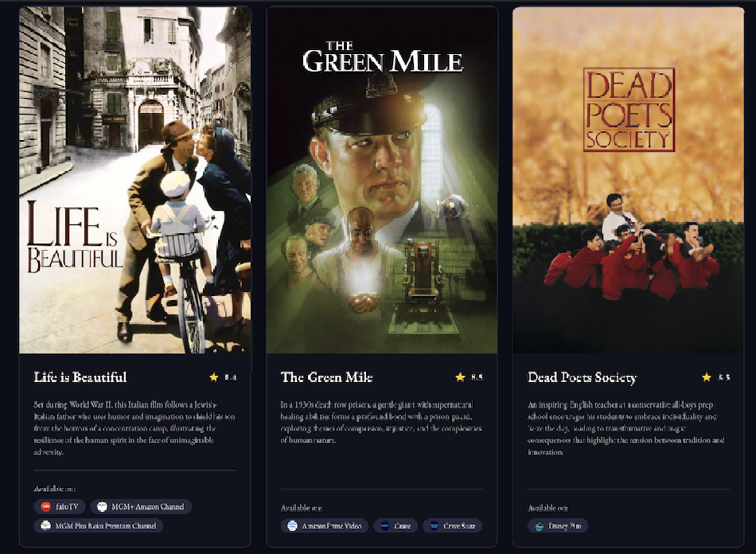Select the Life is Beautiful title

click(x=80, y=377)
